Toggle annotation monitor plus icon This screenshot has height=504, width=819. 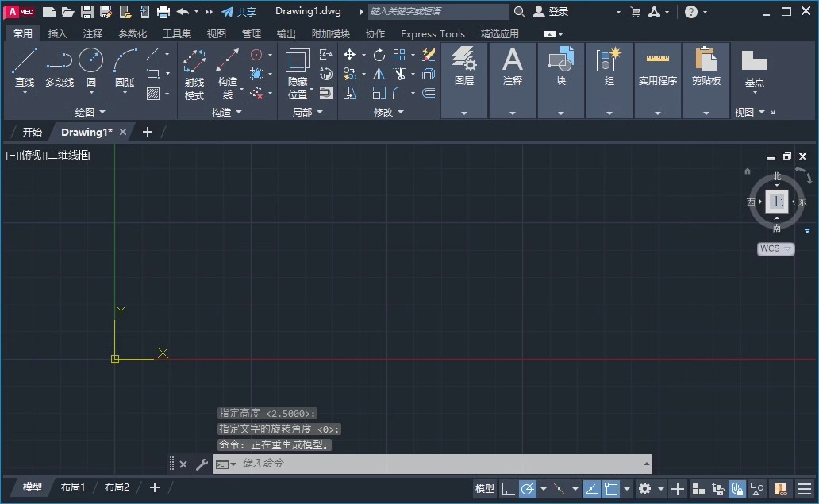point(678,489)
